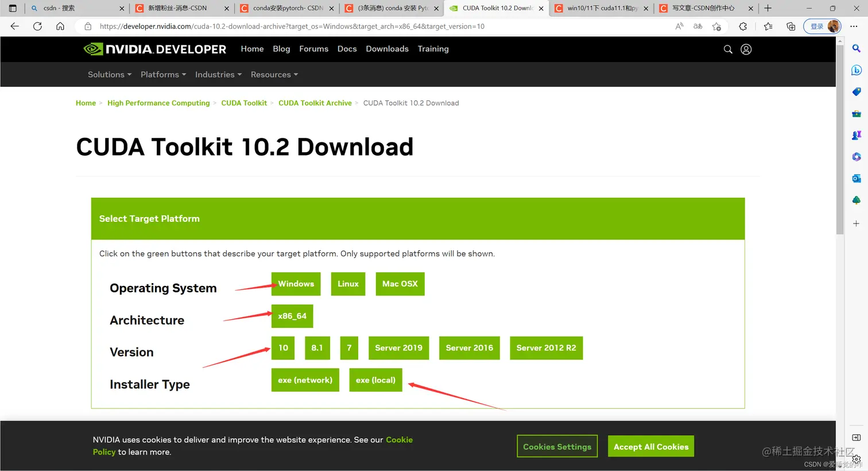
Task: Select Mac OSX operating system
Action: (x=400, y=284)
